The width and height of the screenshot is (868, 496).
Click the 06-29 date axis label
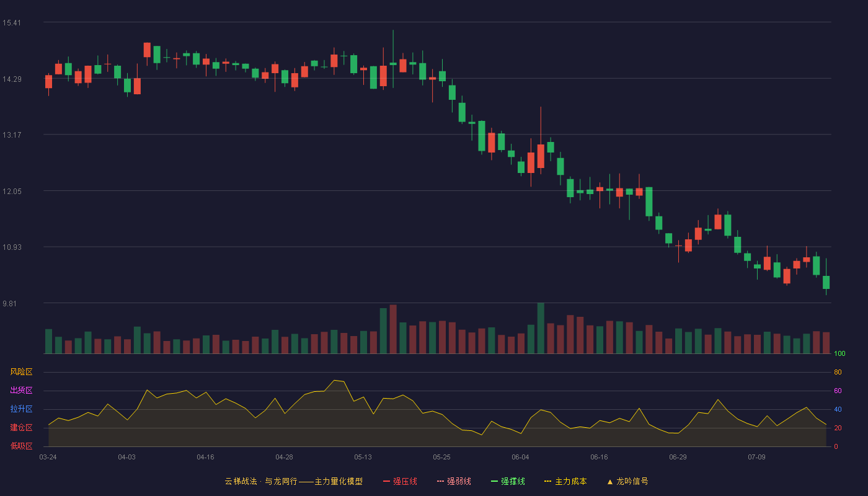[x=678, y=457]
